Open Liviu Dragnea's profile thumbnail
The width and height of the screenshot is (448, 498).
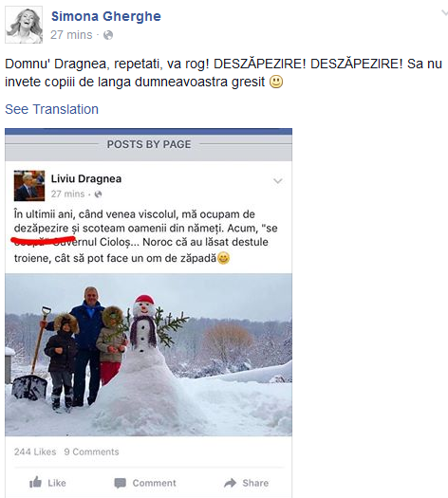[x=29, y=186]
